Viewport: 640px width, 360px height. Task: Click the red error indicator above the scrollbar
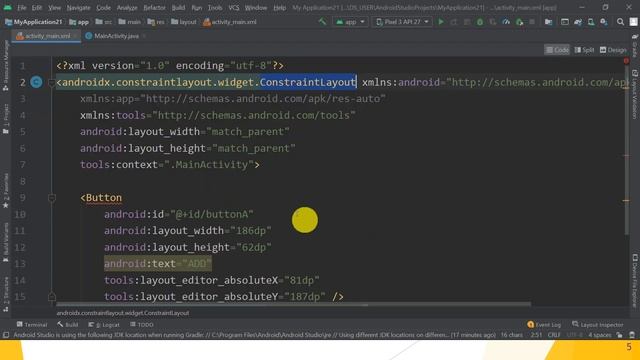click(626, 61)
